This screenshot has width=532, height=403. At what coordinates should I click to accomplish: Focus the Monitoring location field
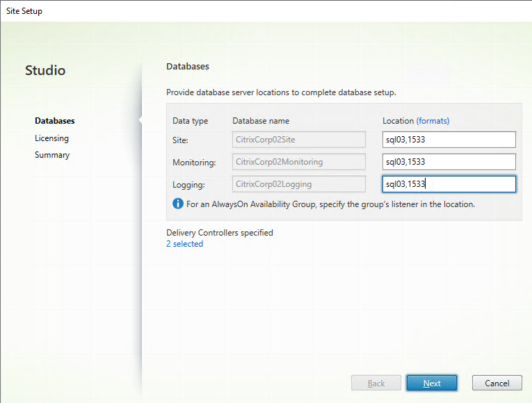[449, 162]
